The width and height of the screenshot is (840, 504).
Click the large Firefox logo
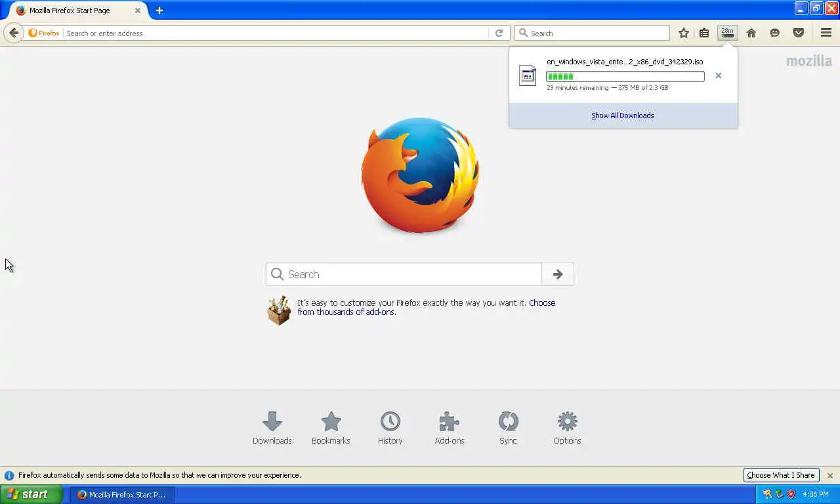pyautogui.click(x=420, y=175)
